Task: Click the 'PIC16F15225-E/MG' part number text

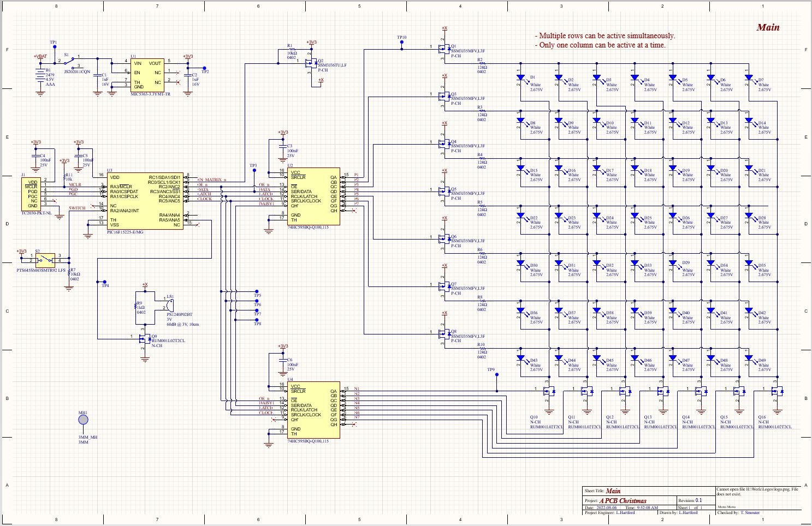Action: [x=125, y=232]
